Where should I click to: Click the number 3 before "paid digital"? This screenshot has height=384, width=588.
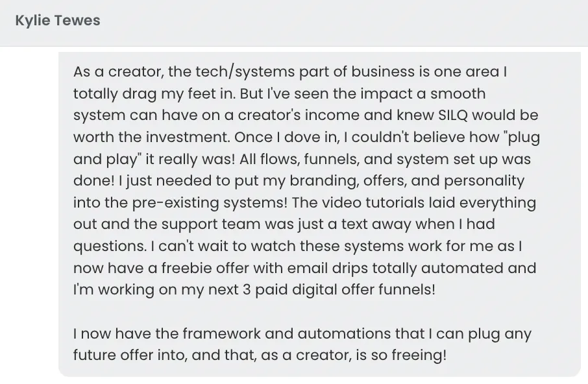pyautogui.click(x=247, y=289)
